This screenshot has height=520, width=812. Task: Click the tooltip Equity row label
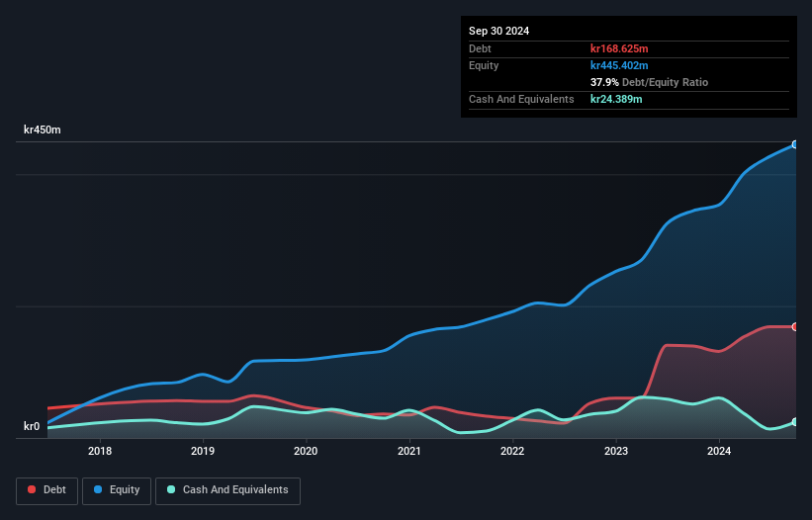(484, 65)
